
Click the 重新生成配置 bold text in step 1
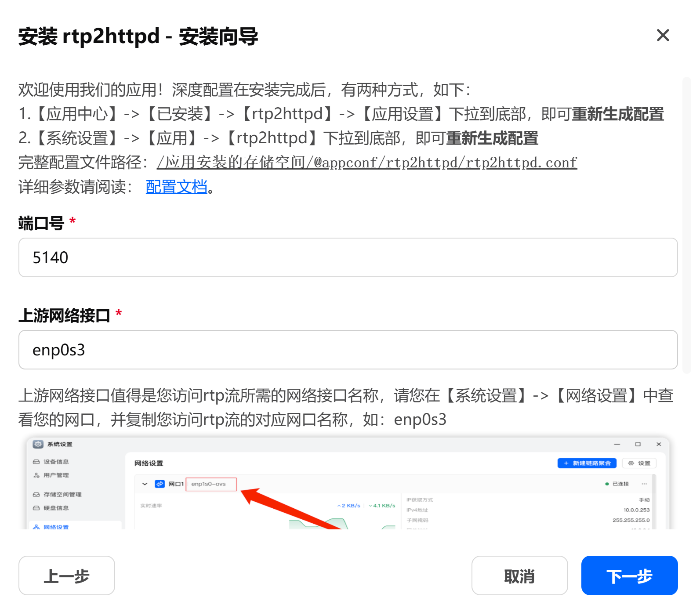pyautogui.click(x=618, y=114)
